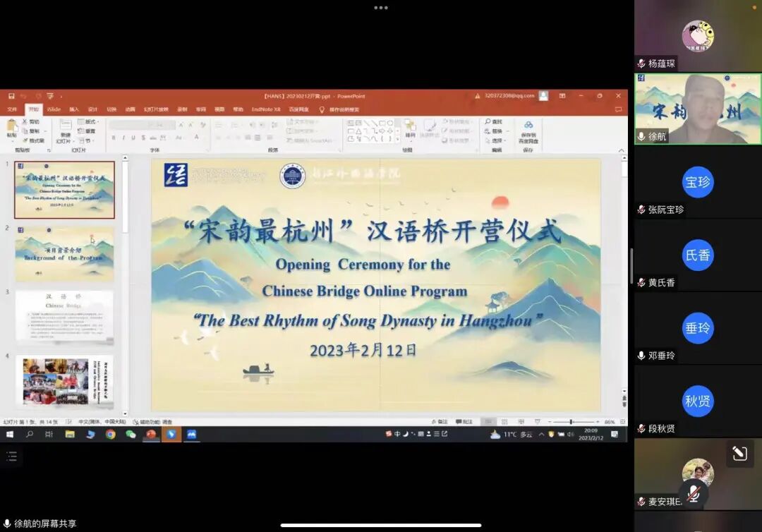Open the list menu icon below the shared screen
This screenshot has height=532, width=762.
pos(12,456)
